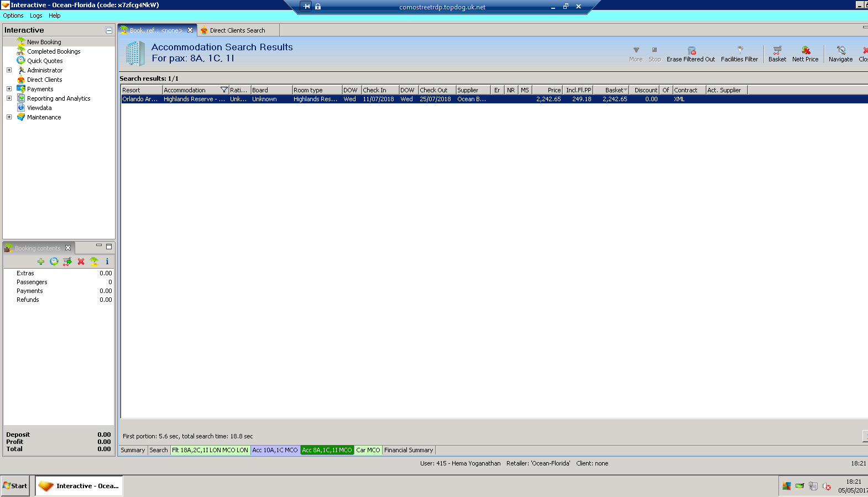Click the filter icon on Accommodation column

click(x=224, y=90)
